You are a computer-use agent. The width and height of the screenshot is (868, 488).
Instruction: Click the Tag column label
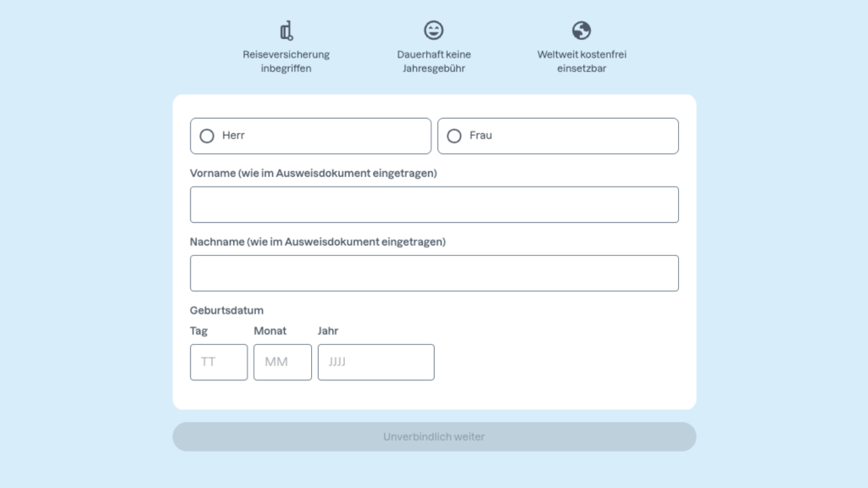[x=198, y=330]
